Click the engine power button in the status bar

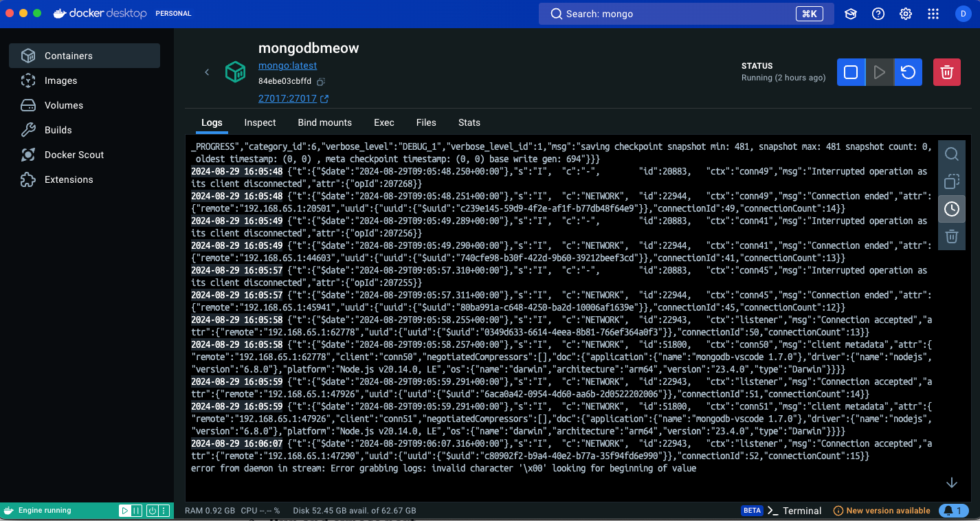153,511
